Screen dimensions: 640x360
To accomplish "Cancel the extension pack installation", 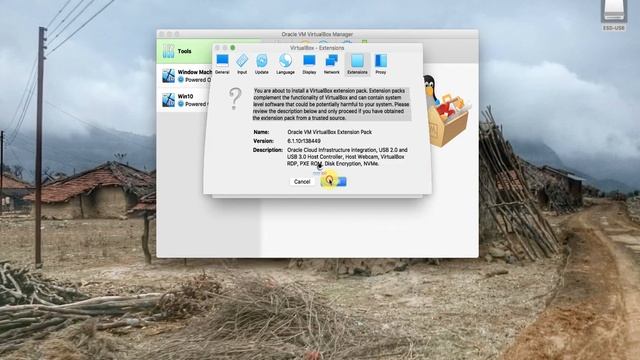I will pos(302,182).
